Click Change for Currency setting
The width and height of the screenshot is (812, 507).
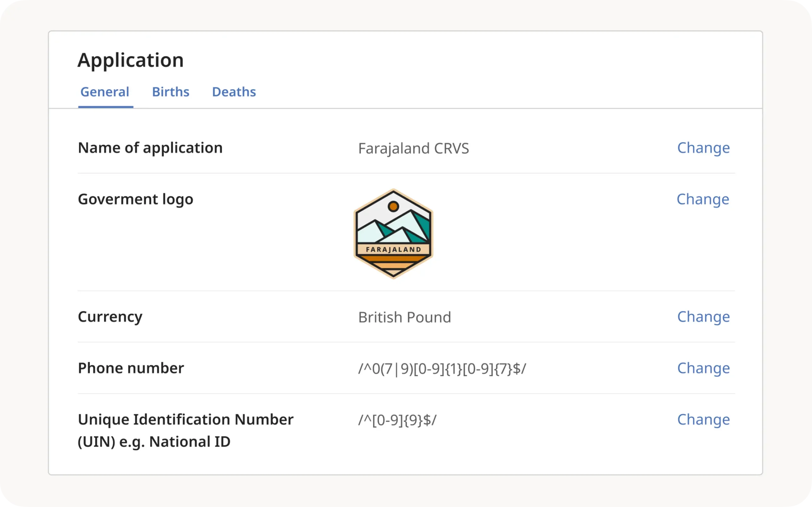tap(703, 317)
